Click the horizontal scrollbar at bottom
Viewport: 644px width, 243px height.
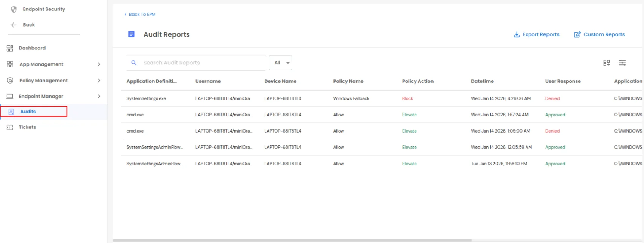click(x=292, y=240)
